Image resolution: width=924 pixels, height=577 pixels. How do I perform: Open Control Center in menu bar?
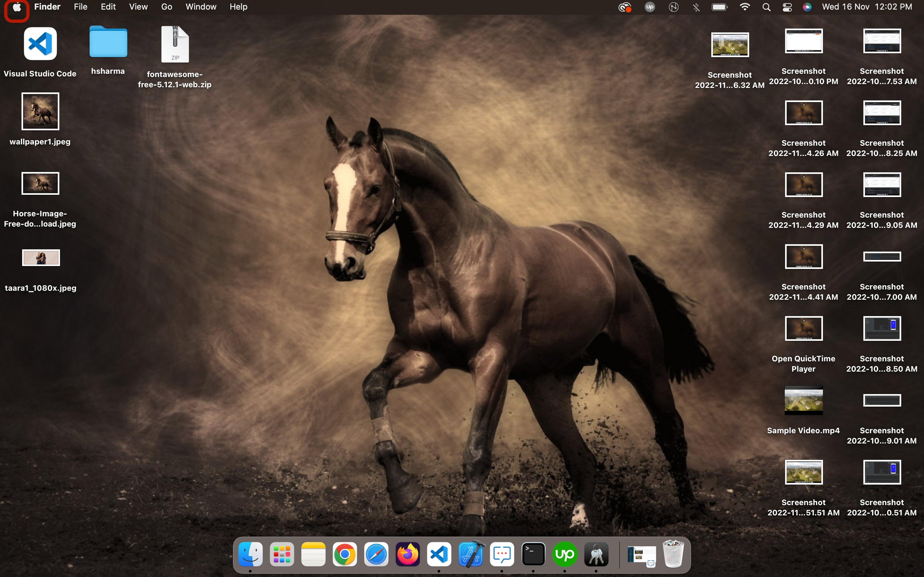pyautogui.click(x=787, y=7)
